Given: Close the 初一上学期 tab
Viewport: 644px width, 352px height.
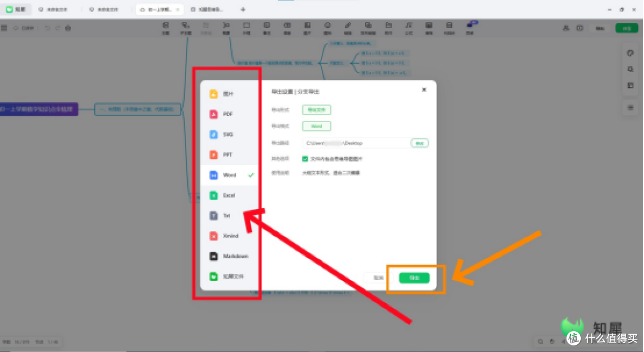Looking at the screenshot, I should 178,10.
